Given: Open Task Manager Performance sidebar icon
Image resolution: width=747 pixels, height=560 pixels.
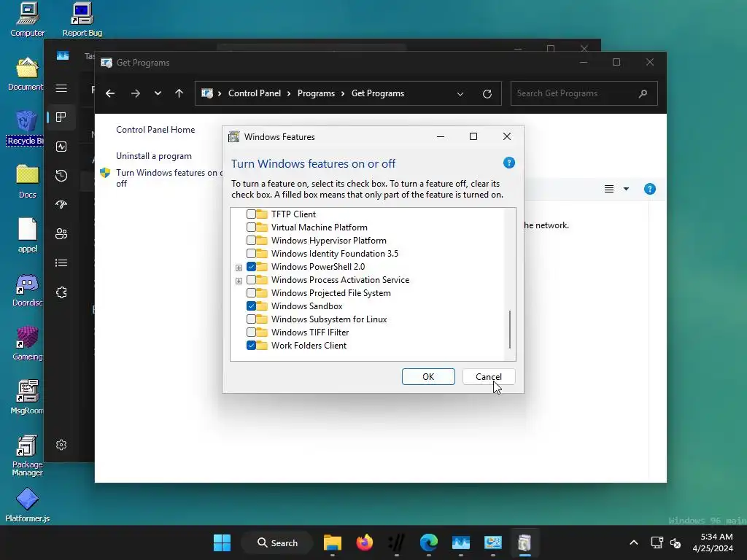Looking at the screenshot, I should click(x=61, y=147).
